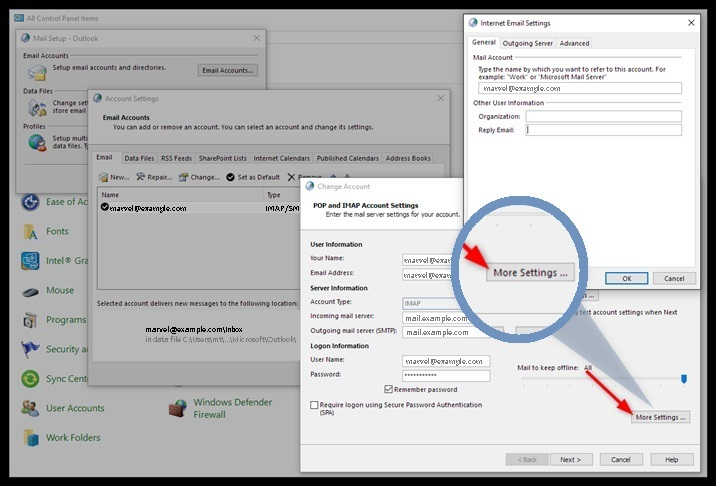716x486 pixels.
Task: Click the Security flag icon in Control Panel
Action: pyautogui.click(x=30, y=349)
